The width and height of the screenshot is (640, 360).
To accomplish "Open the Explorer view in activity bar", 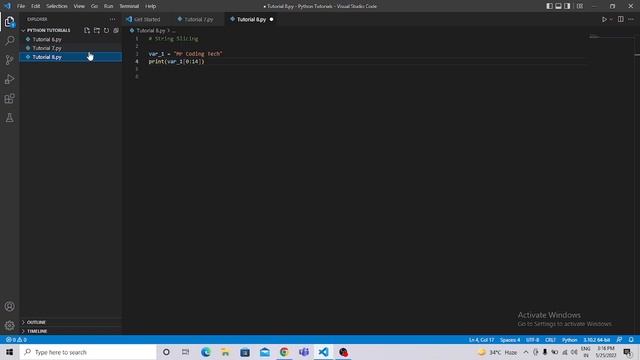I will [x=9, y=22].
